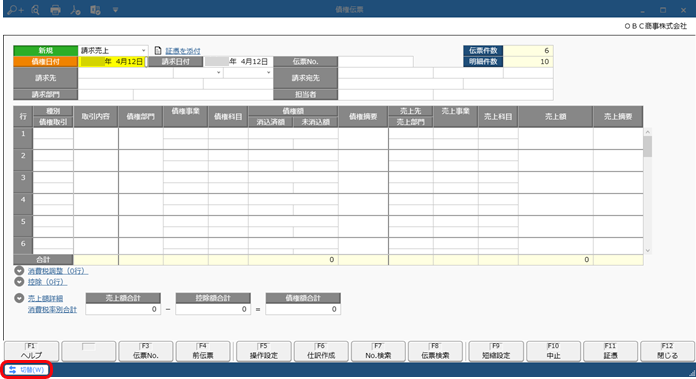
Task: Select row header 4 in detail grid
Action: pyautogui.click(x=23, y=204)
